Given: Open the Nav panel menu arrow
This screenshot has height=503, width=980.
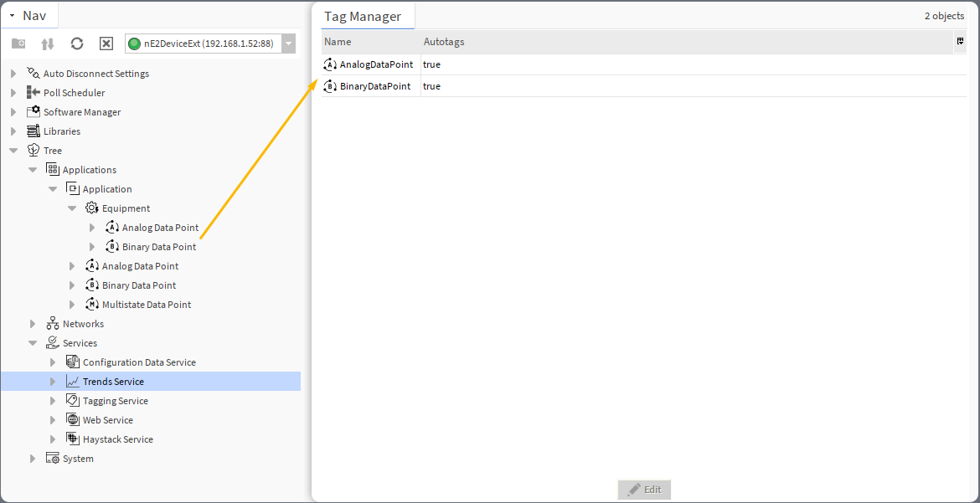Looking at the screenshot, I should pyautogui.click(x=13, y=16).
